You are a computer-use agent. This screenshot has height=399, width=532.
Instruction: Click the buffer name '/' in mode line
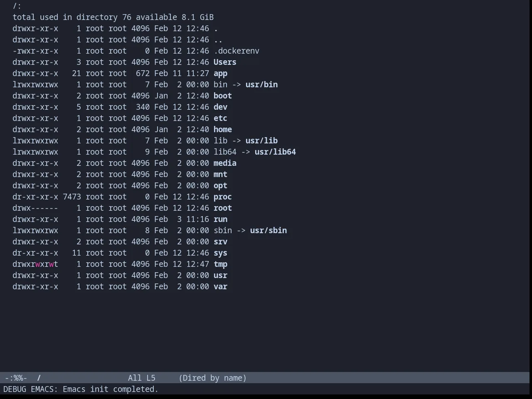39,378
